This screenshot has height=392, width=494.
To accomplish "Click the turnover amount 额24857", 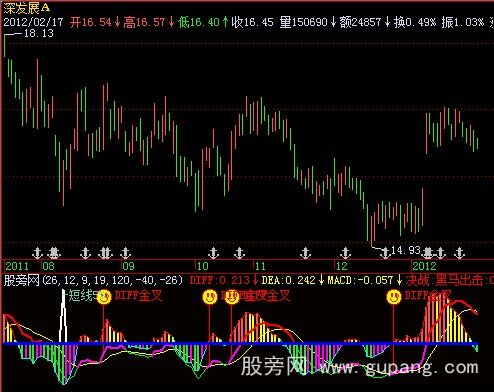I will (x=360, y=22).
